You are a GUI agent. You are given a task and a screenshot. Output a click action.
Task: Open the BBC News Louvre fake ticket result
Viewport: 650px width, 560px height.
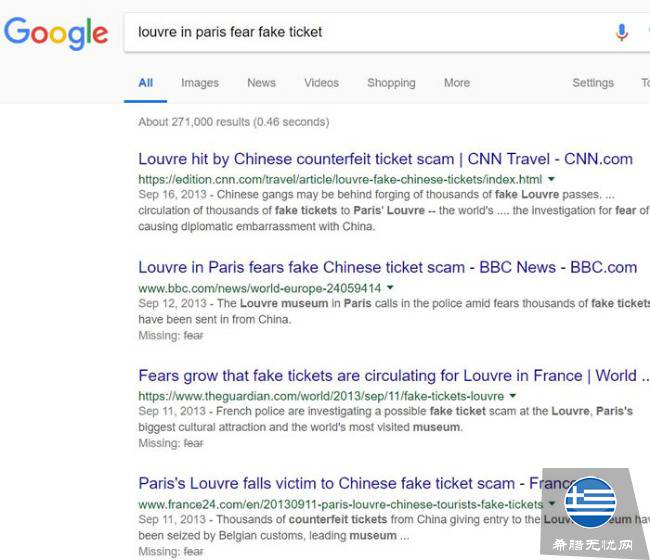387,268
